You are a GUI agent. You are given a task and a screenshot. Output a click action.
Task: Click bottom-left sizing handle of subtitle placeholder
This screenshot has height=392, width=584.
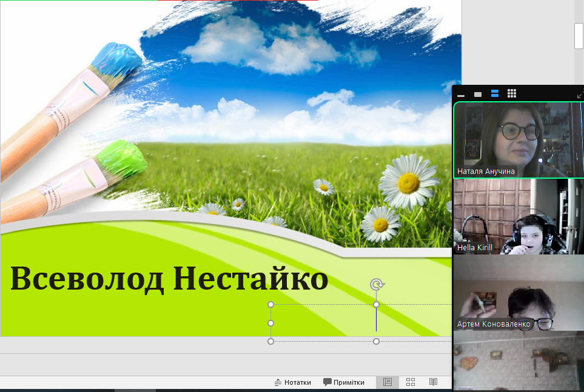coord(270,341)
